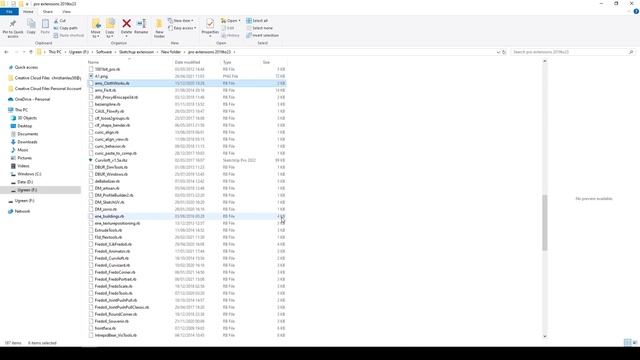
Task: Click Copy path in the Clipboard group
Action: [x=65, y=28]
